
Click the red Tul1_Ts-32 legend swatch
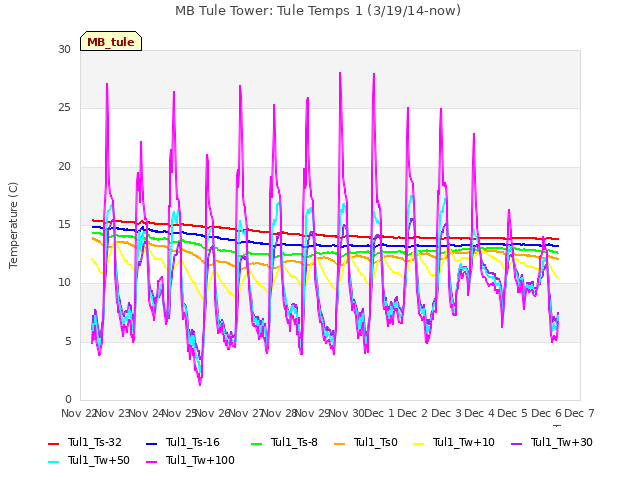point(54,443)
